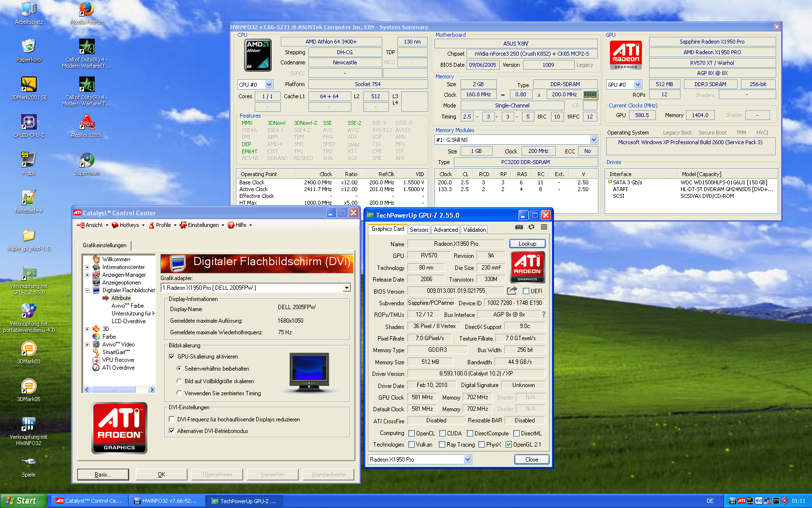Click the tree scrollbar right arrow
Viewport: 812px width, 508px height.
(x=152, y=389)
